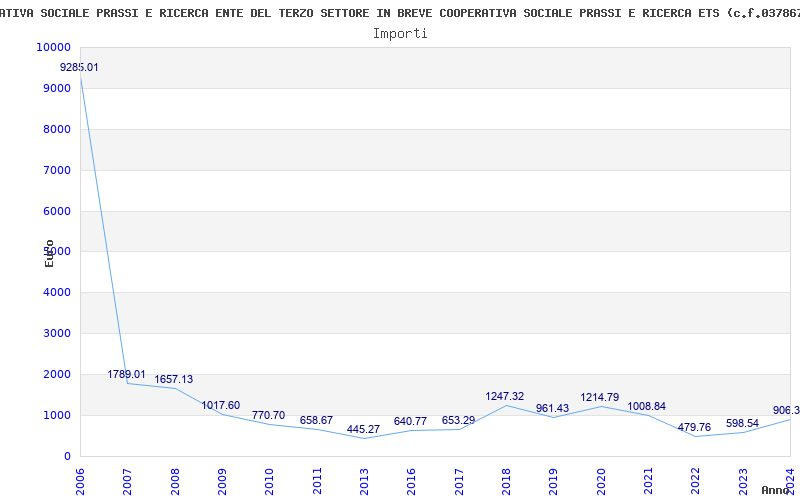800x500 pixels.
Task: Click the 10000 y-axis tick label
Action: point(53,48)
